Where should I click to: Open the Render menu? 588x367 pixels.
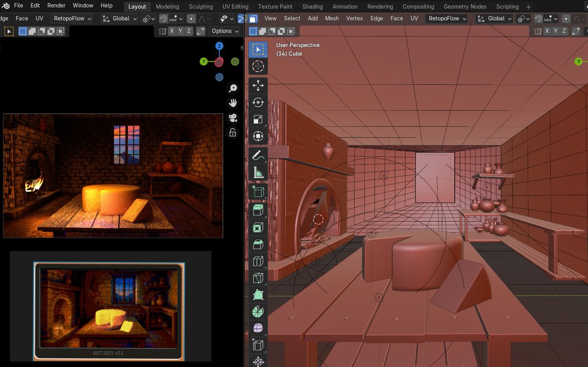pos(56,5)
